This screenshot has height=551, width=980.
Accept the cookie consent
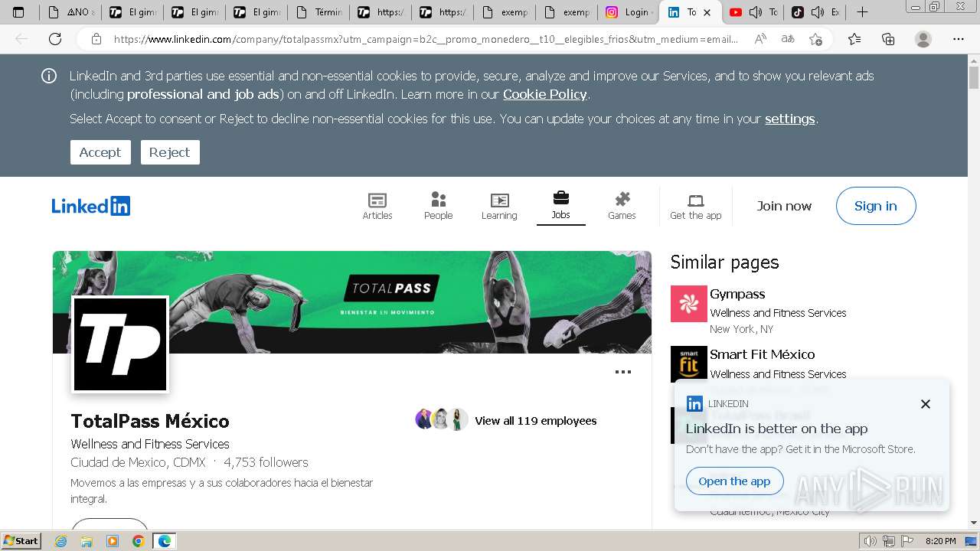point(100,152)
